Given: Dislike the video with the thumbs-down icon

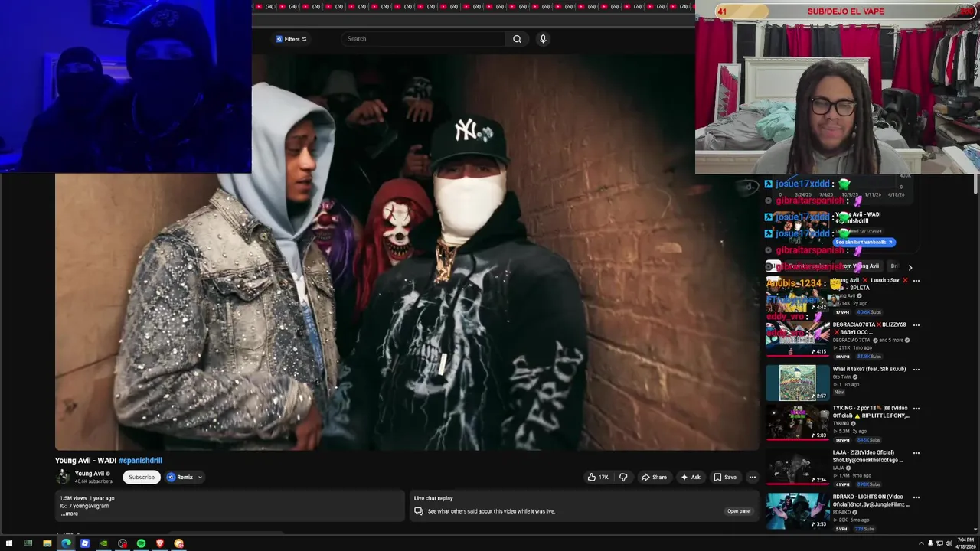Looking at the screenshot, I should 623,478.
